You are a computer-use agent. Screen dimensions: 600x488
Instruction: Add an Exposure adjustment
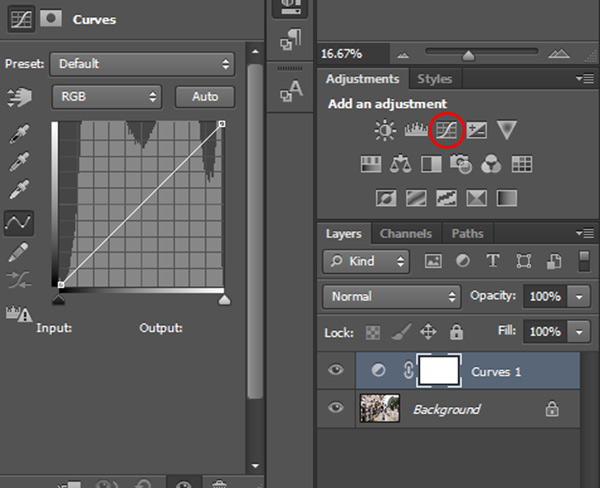click(476, 130)
